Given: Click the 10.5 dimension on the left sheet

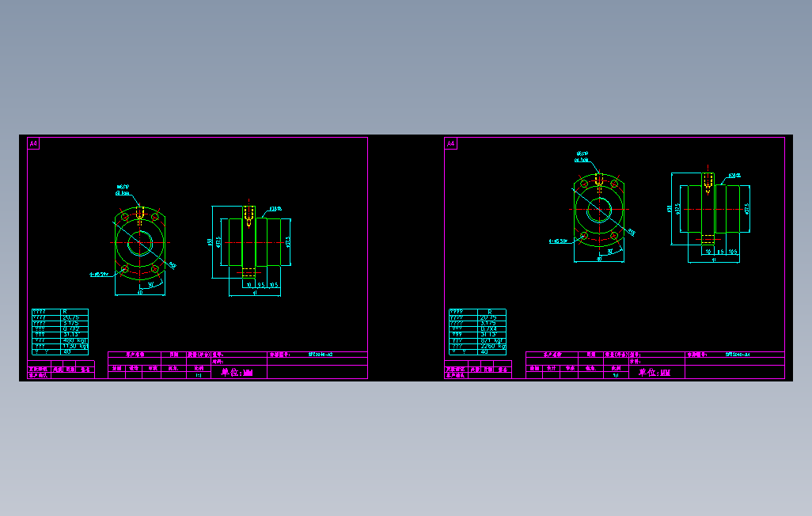Looking at the screenshot, I should pyautogui.click(x=273, y=285).
